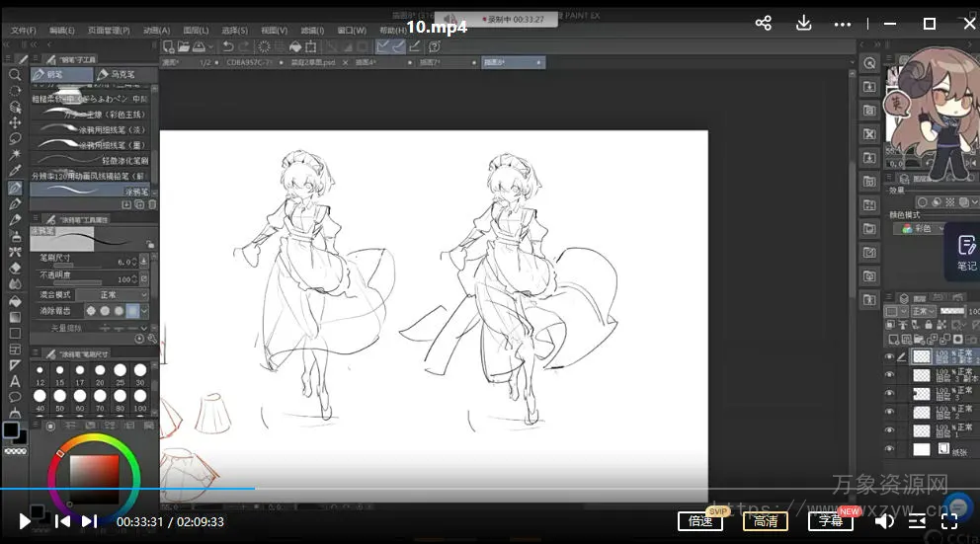Expand the 彩色 expression color dropdown
Screen dimensions: 980x544
pos(924,229)
